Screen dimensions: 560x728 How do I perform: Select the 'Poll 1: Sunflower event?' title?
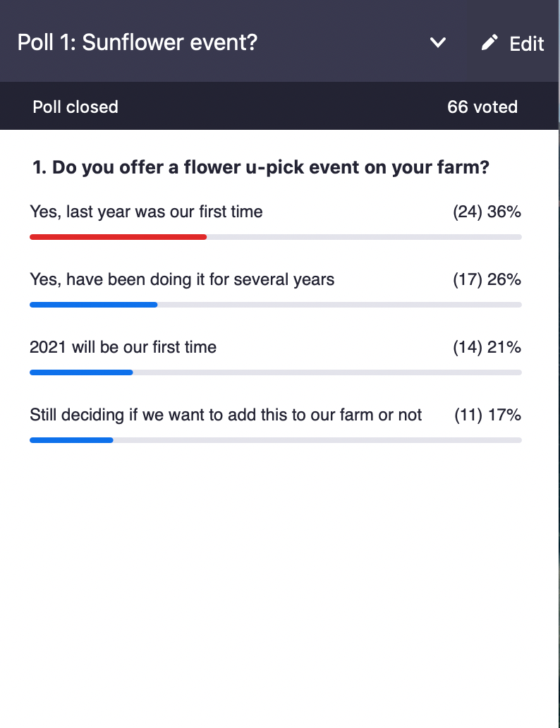coord(138,42)
